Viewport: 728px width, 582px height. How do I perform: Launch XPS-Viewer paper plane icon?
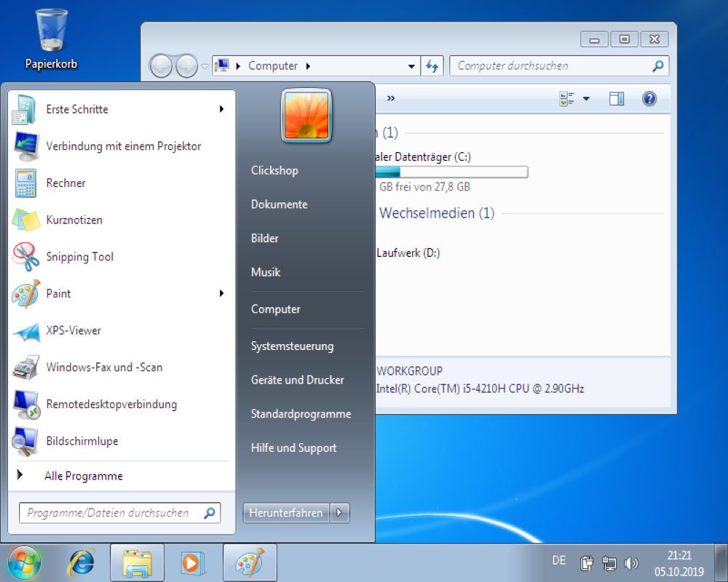click(26, 331)
